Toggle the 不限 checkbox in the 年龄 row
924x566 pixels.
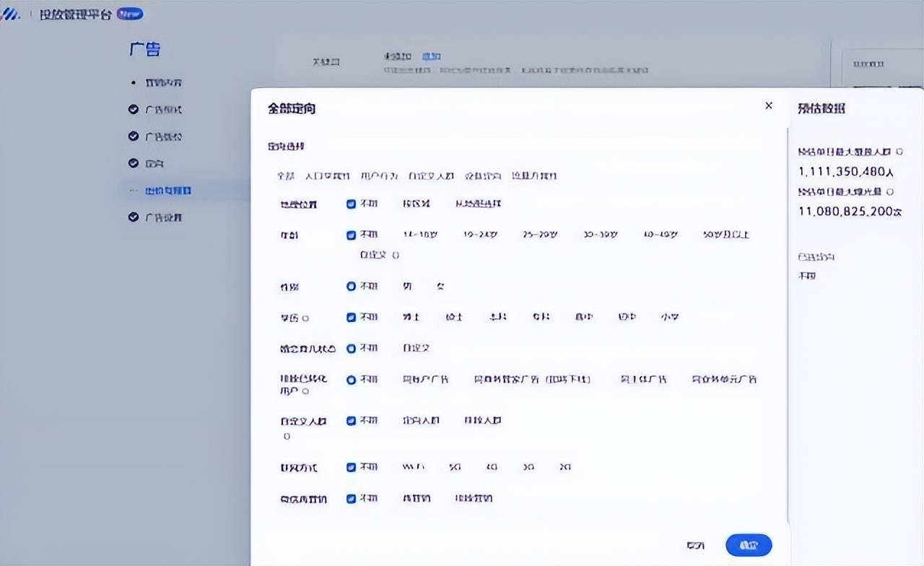351,235
